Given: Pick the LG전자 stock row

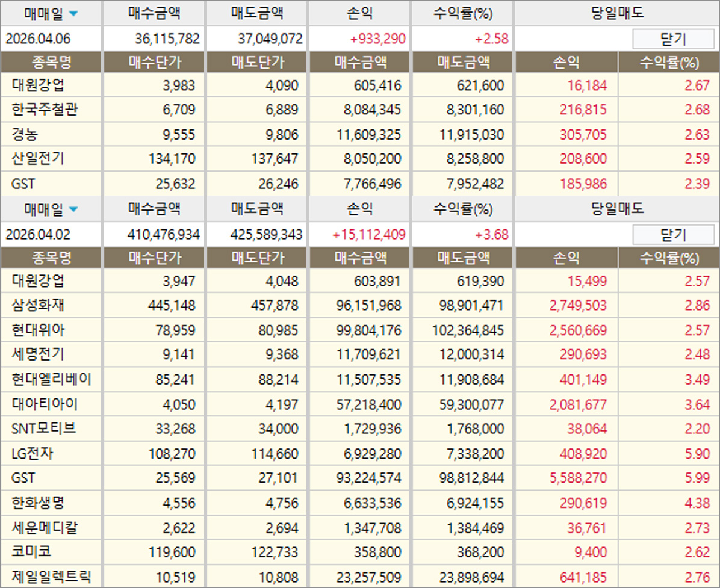Looking at the screenshot, I should 33,453.
